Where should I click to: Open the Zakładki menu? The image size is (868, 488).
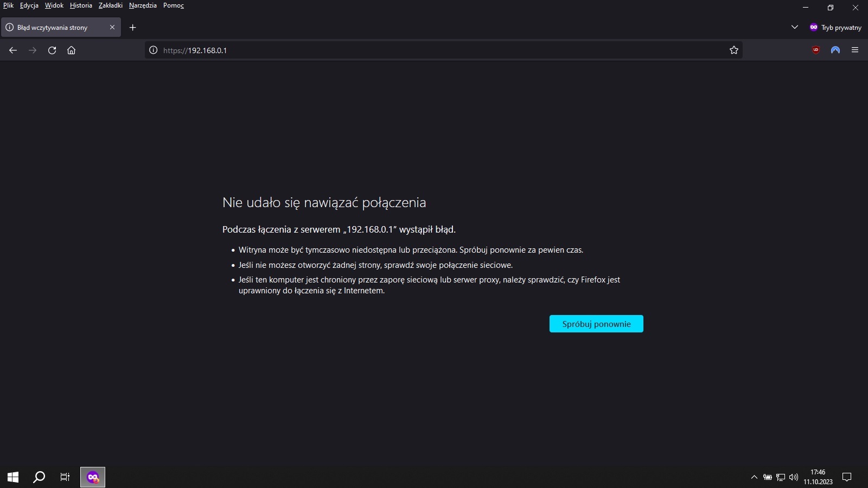coord(111,5)
